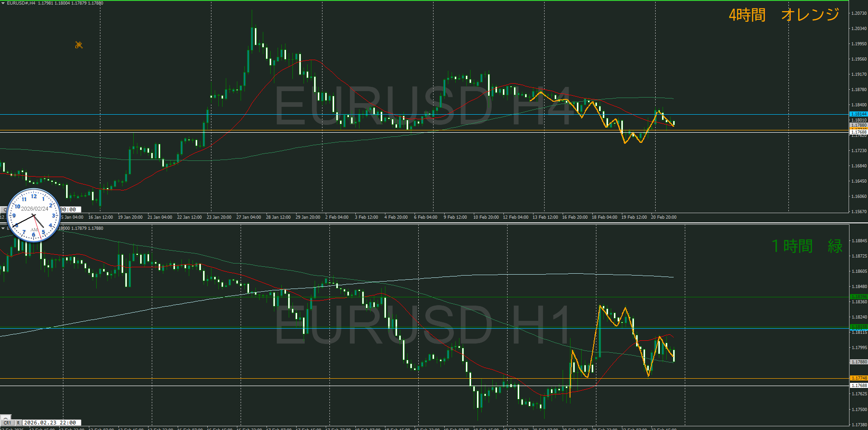Open the H1 chart dropdown triangle
Viewport: 868px width, 430px height.
[3, 228]
